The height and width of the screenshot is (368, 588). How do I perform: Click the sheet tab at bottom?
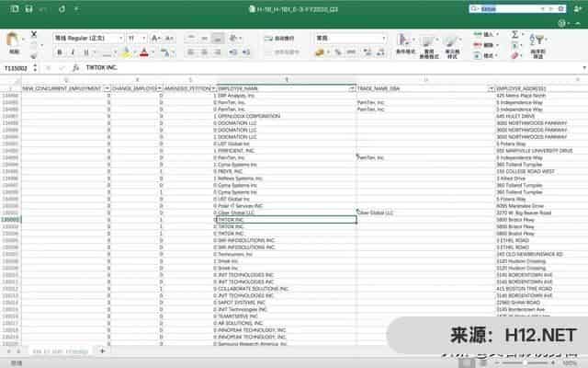(60, 351)
